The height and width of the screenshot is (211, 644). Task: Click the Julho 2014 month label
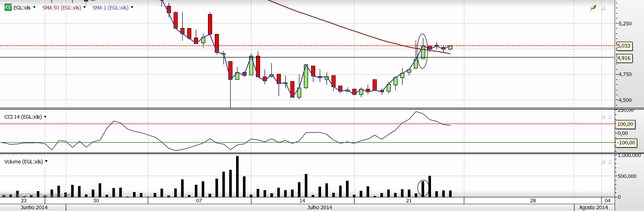[320, 207]
